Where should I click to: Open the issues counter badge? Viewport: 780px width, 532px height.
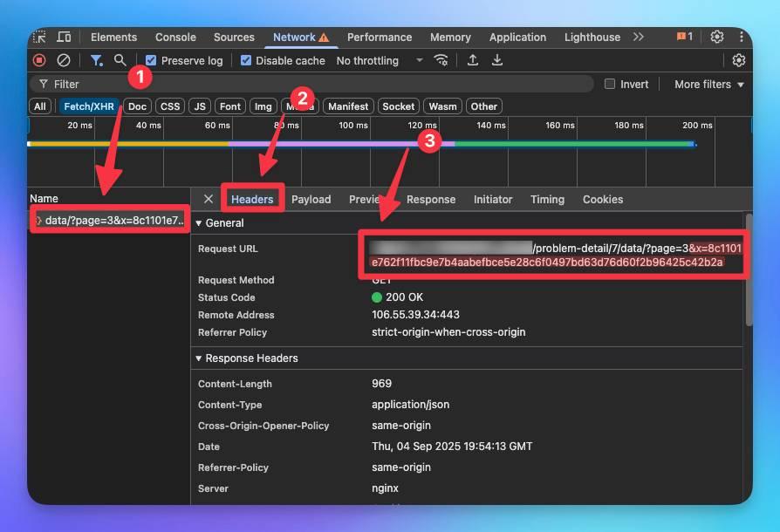(x=685, y=37)
